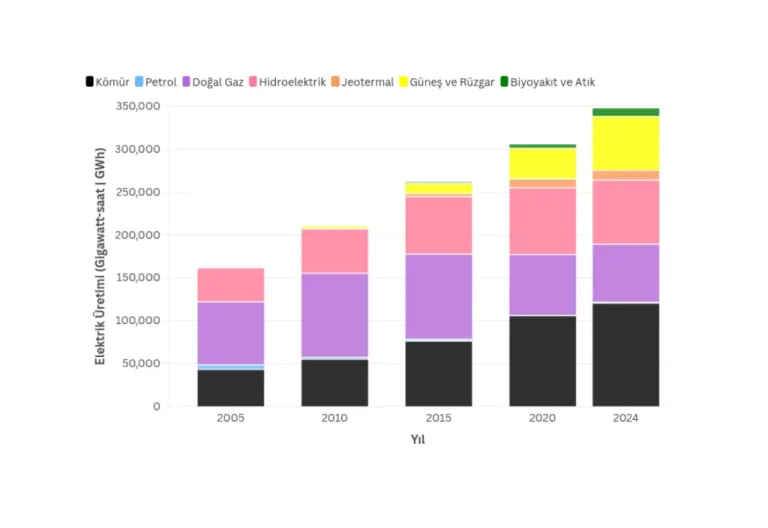Screen dimensions: 768x528
Task: Click the 2010 x-axis label
Action: tap(335, 418)
